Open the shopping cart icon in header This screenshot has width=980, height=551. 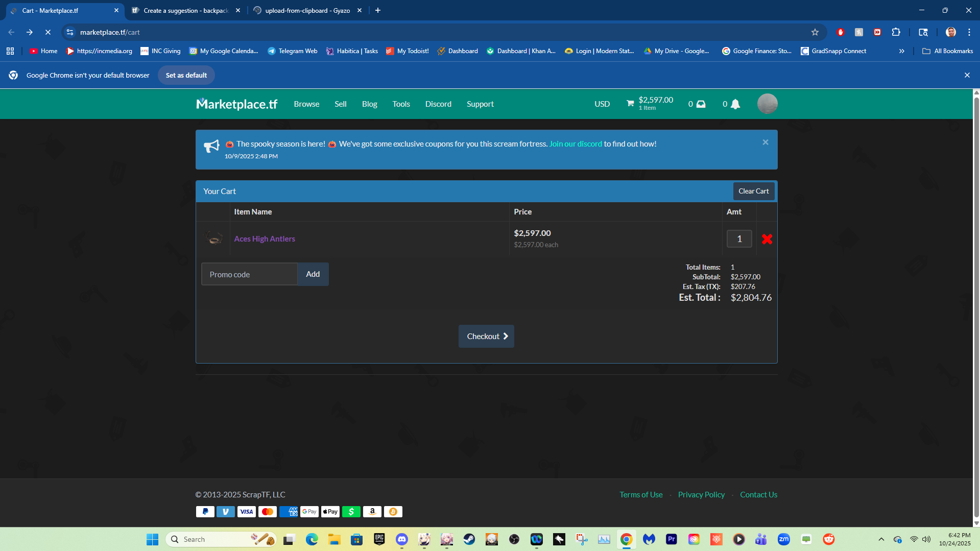point(630,104)
